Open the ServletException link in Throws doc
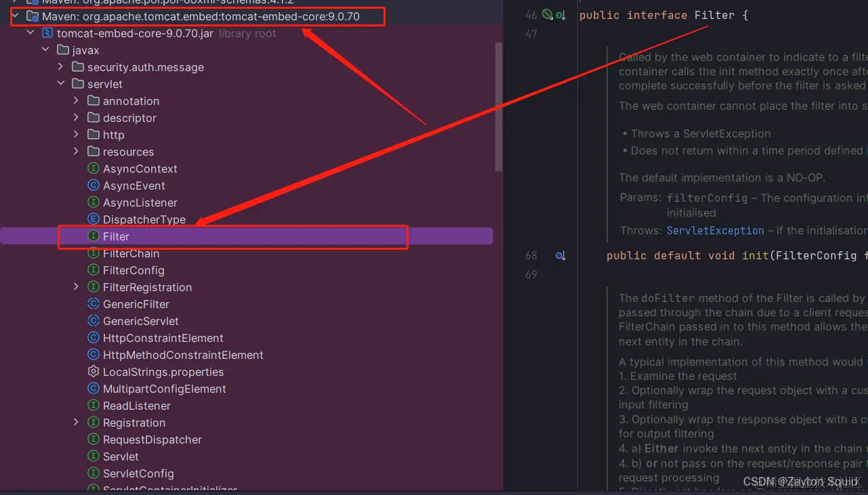The width and height of the screenshot is (868, 495). pyautogui.click(x=715, y=230)
